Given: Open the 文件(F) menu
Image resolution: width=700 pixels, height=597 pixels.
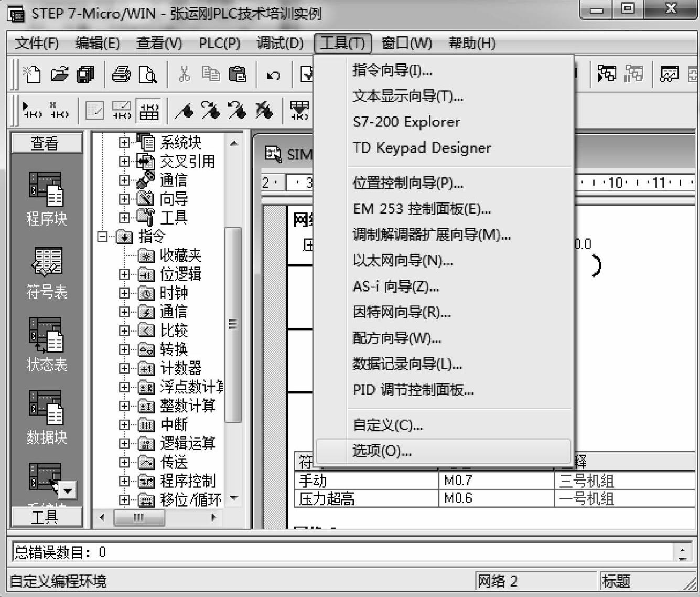Looking at the screenshot, I should point(36,43).
